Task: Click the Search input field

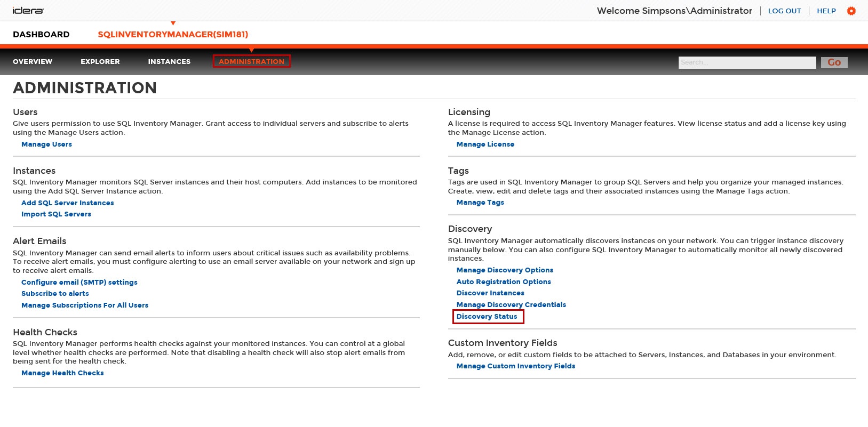Action: tap(747, 62)
